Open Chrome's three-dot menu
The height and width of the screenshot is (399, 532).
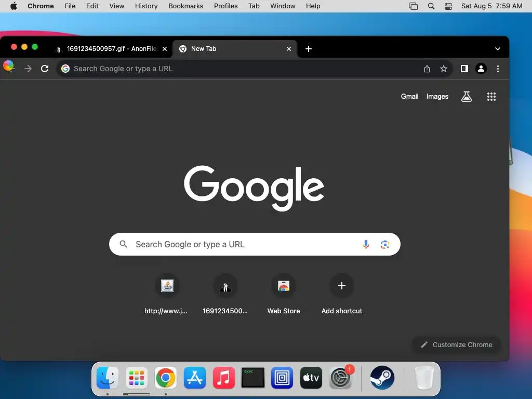498,69
